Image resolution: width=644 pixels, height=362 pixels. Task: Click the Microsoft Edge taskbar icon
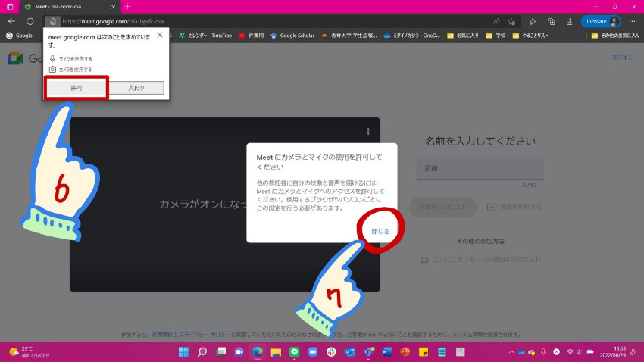coord(258,351)
